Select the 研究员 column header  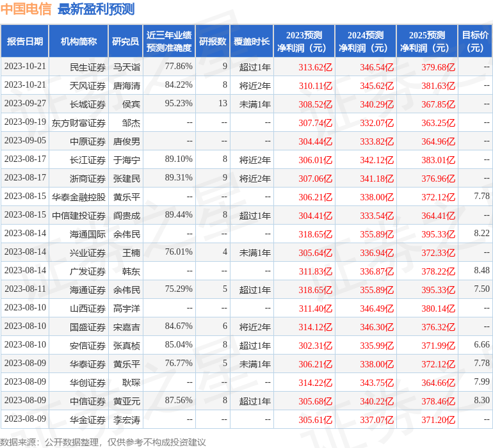tap(125, 41)
